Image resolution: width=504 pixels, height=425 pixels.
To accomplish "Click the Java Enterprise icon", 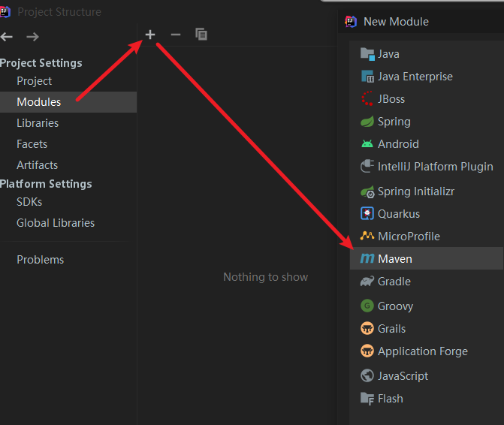I will coord(367,77).
